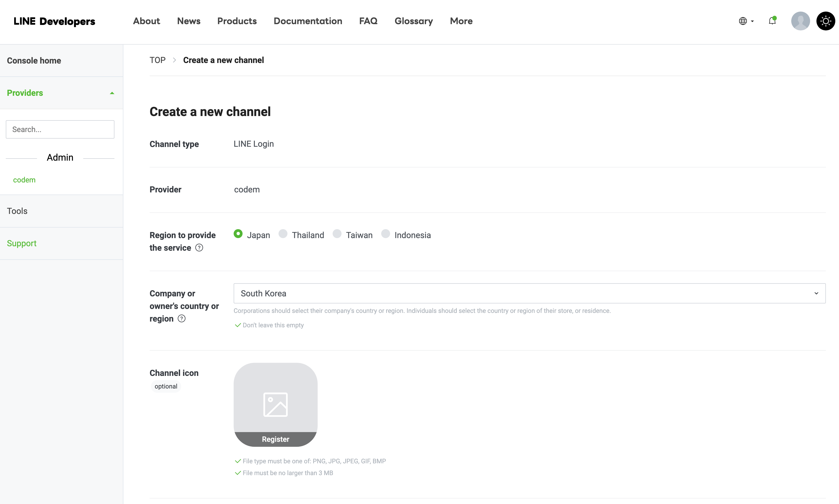Open the South Korea country dropdown
Image resolution: width=839 pixels, height=504 pixels.
[x=529, y=293]
